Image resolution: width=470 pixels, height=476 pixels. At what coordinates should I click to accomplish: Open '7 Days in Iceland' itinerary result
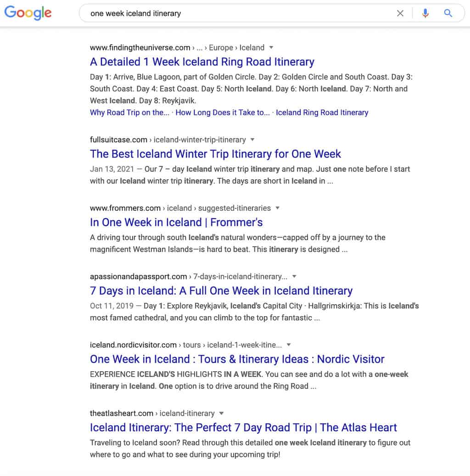221,291
